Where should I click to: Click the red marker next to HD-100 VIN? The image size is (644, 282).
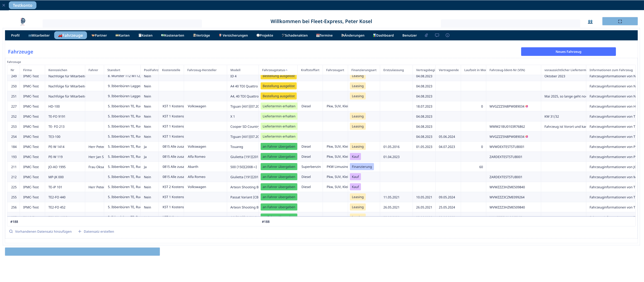click(527, 106)
